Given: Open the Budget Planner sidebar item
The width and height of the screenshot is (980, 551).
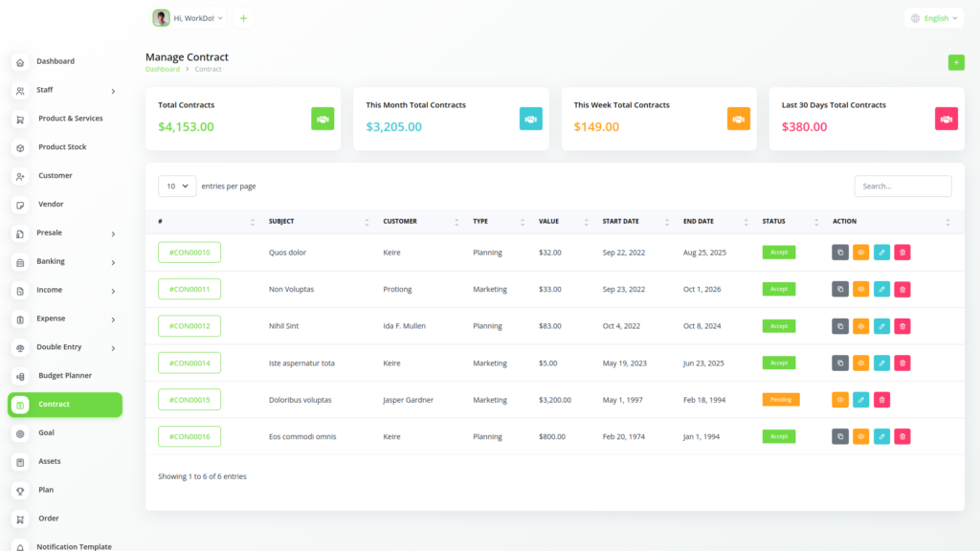Looking at the screenshot, I should [x=65, y=376].
